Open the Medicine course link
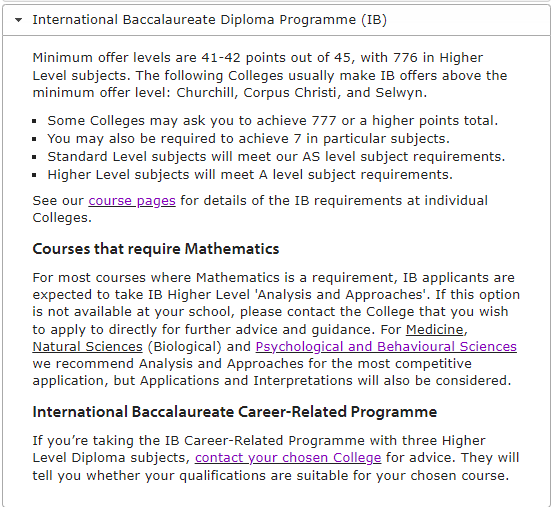Screen dimensions: 554x507 434,329
